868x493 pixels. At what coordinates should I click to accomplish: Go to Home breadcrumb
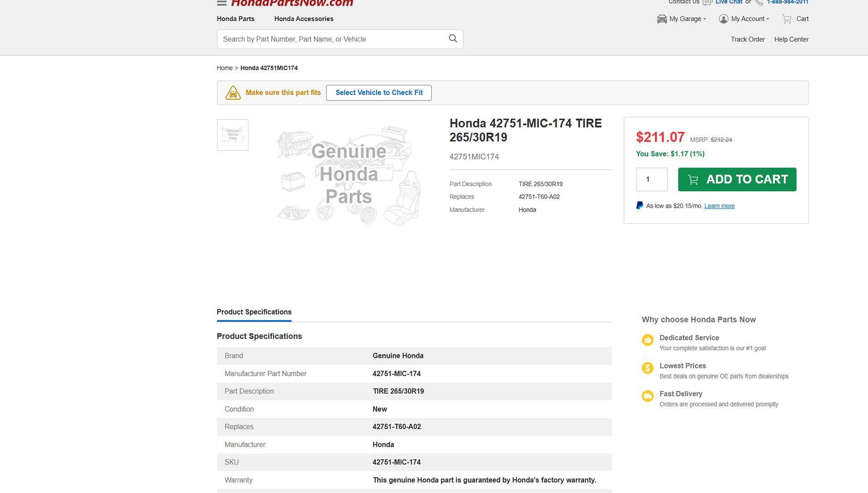click(x=225, y=68)
